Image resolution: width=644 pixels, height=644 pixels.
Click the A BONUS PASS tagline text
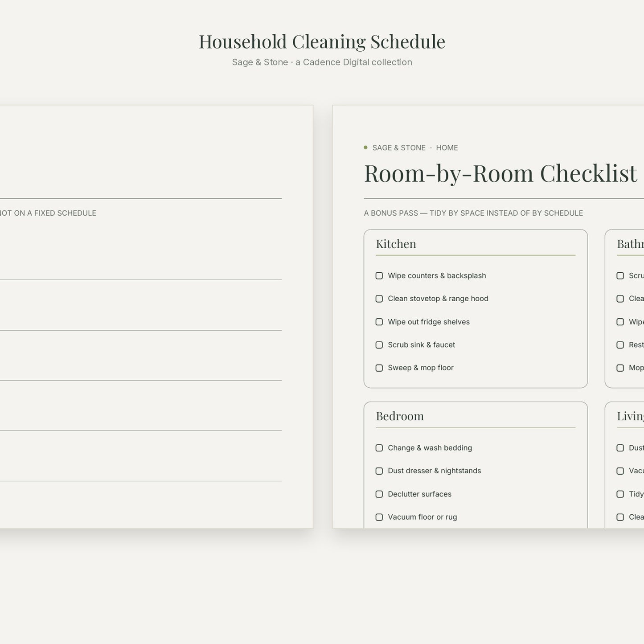473,213
